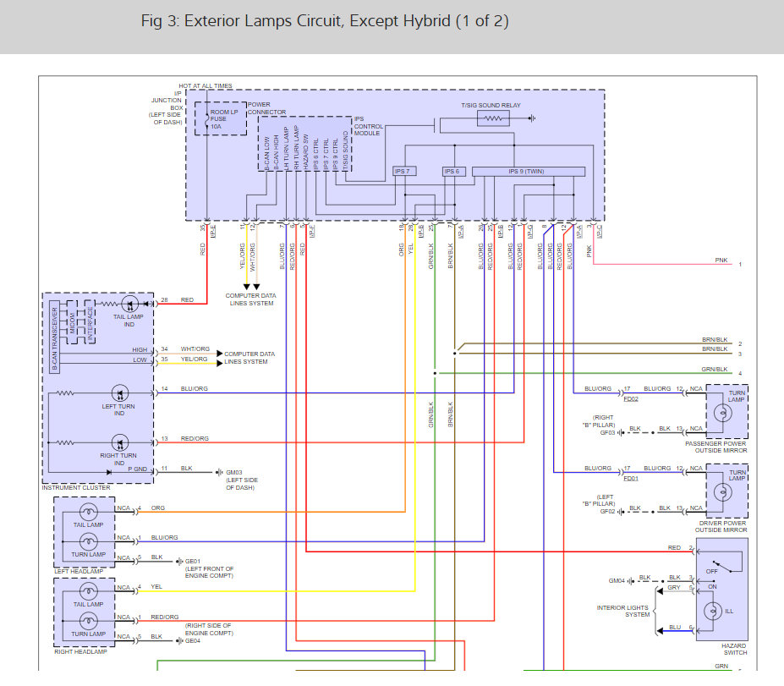The width and height of the screenshot is (784, 686).
Task: Click the 'PASSENGER POWER OUTSIDE MIRROR' caption
Action: point(715,447)
